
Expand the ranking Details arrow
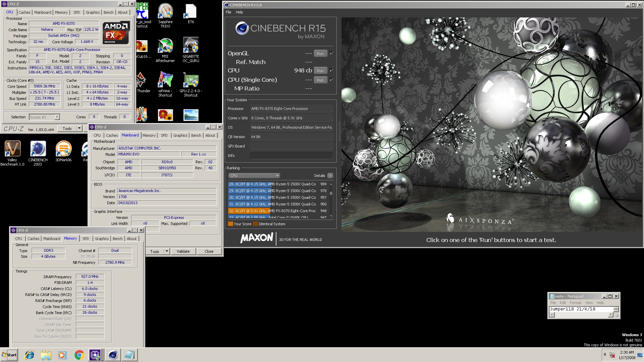pyautogui.click(x=330, y=176)
